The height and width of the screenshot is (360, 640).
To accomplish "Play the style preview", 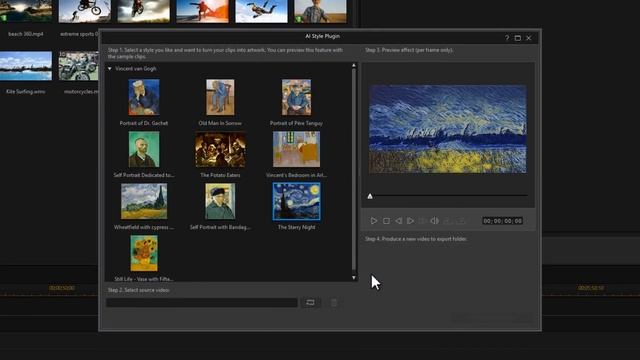I will (373, 221).
